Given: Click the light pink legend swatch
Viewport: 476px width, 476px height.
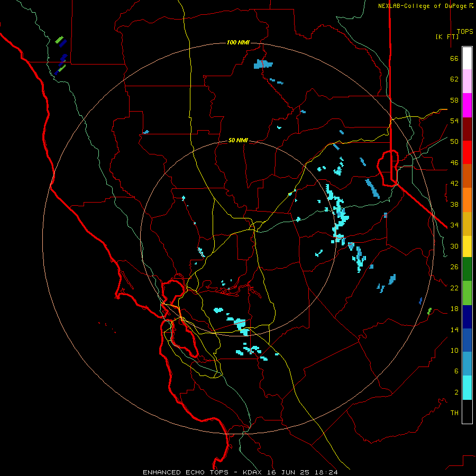Looking at the screenshot, I should (x=467, y=81).
